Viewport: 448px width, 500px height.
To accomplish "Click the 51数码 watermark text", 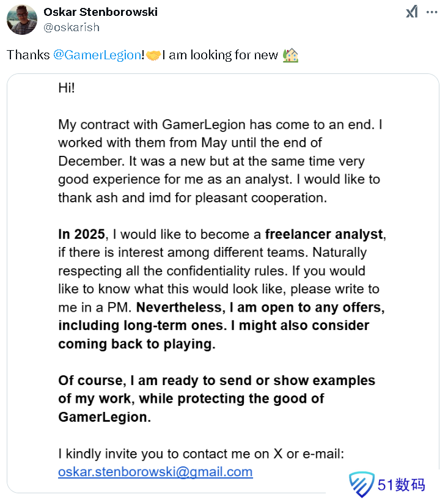I will point(401,485).
